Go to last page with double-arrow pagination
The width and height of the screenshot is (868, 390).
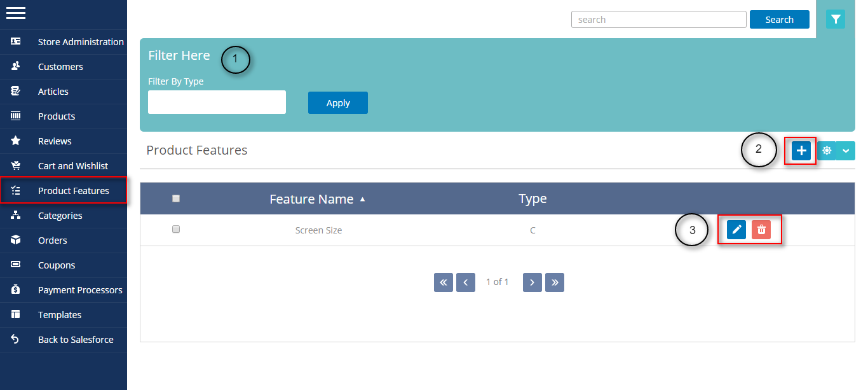click(554, 282)
